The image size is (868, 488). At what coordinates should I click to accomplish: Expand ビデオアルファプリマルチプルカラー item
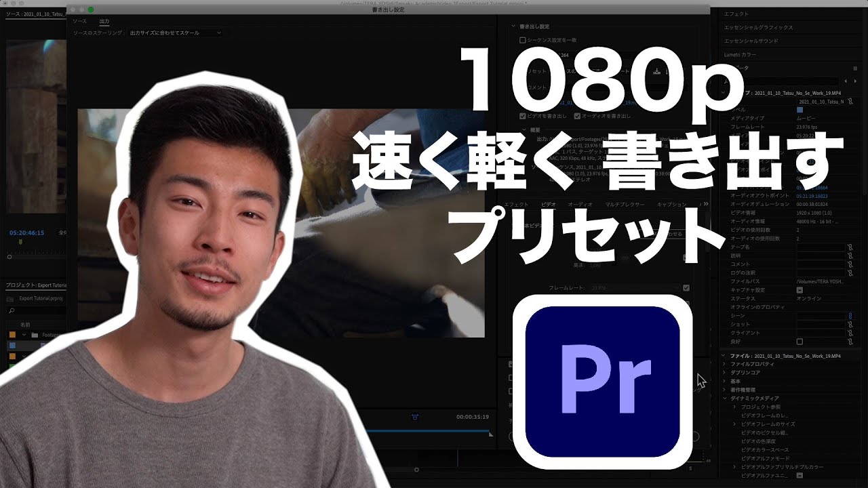point(734,467)
